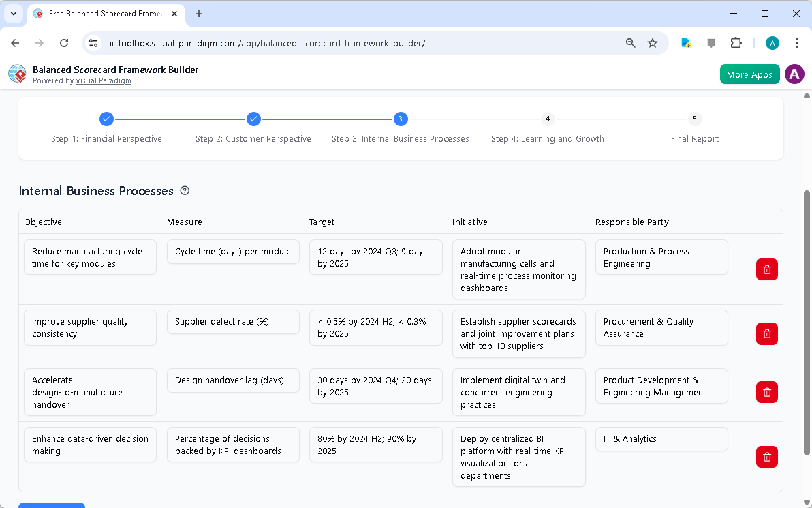Return to Step 1: Financial Perspective
This screenshot has height=508, width=812.
coord(106,128)
